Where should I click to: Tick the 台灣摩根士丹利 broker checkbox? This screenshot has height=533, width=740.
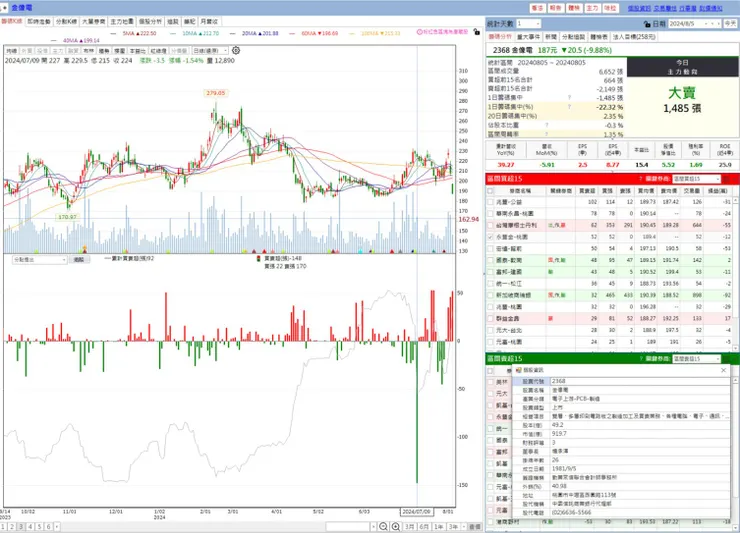(x=491, y=225)
